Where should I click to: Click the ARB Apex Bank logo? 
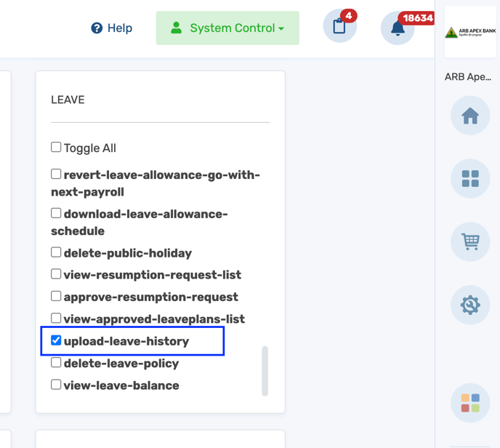click(470, 32)
